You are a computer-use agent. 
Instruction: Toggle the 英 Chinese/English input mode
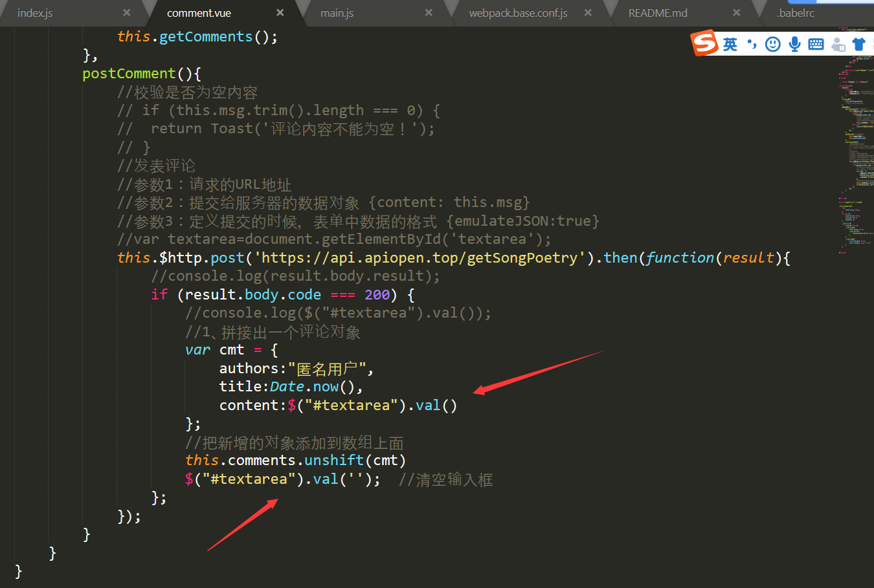click(730, 44)
